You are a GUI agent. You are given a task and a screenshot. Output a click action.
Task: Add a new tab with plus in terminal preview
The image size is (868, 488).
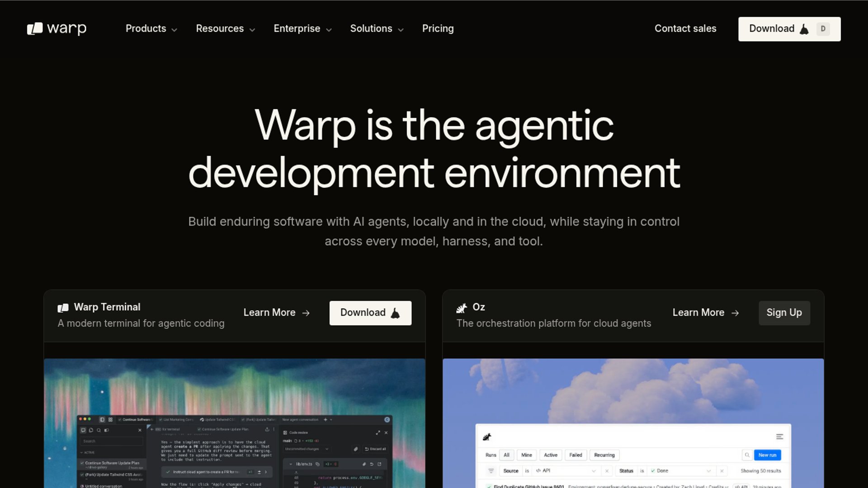tap(325, 419)
